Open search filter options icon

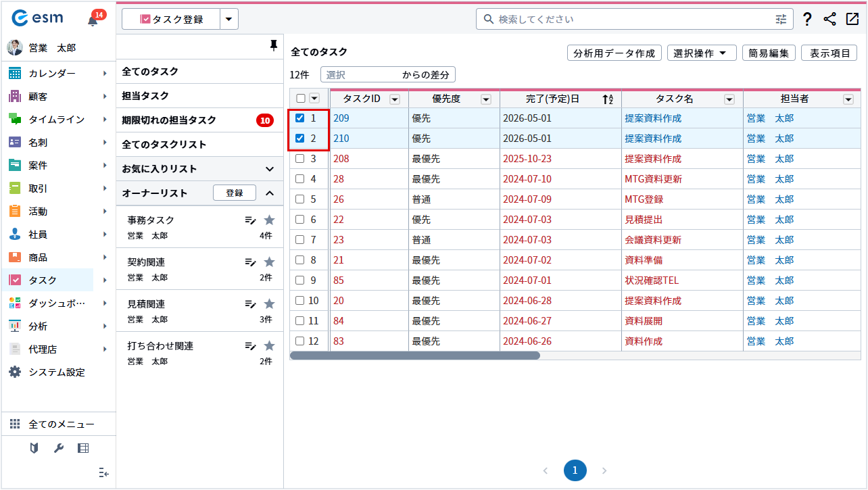coord(781,20)
